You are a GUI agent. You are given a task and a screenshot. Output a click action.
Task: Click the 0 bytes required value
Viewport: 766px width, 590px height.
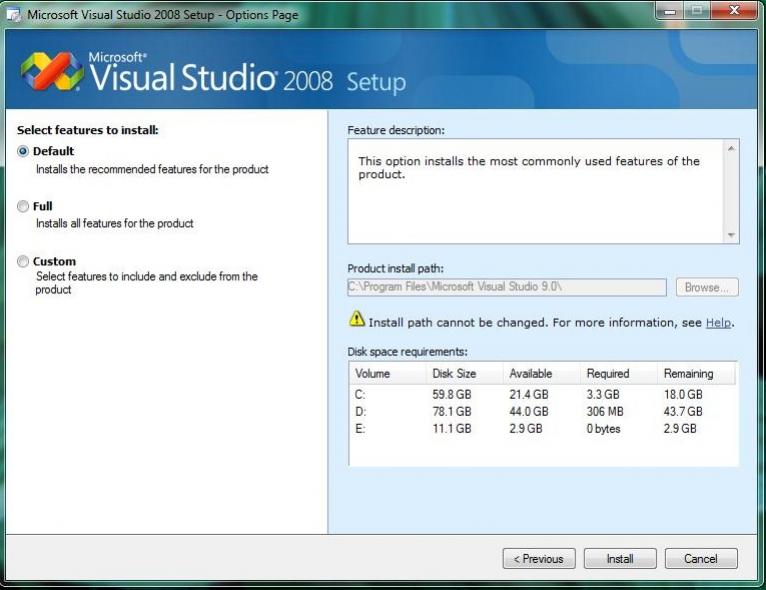(x=603, y=429)
